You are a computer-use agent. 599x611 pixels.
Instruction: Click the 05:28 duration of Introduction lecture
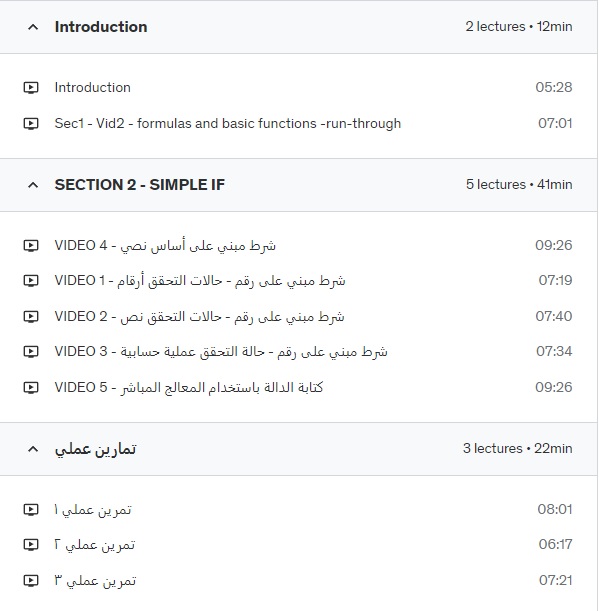click(x=553, y=87)
